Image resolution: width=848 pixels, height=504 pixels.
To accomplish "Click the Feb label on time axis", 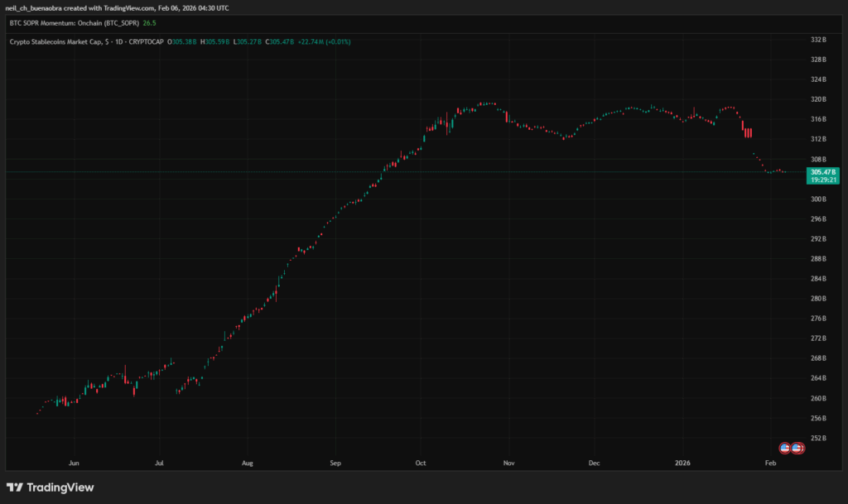I will (770, 463).
